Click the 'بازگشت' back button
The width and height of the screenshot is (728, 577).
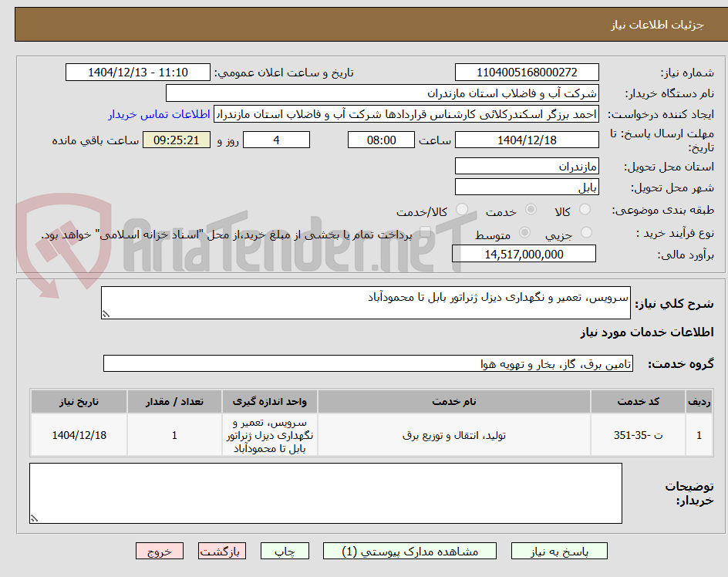point(222,552)
